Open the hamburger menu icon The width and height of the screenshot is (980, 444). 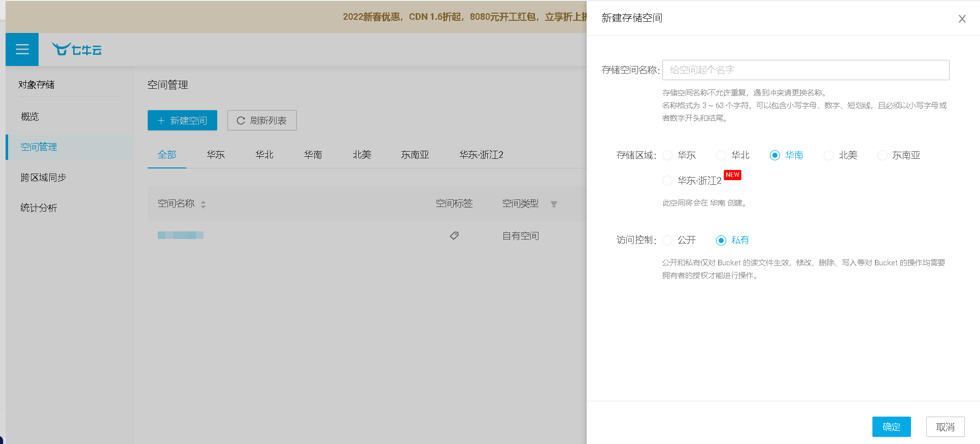coord(22,49)
